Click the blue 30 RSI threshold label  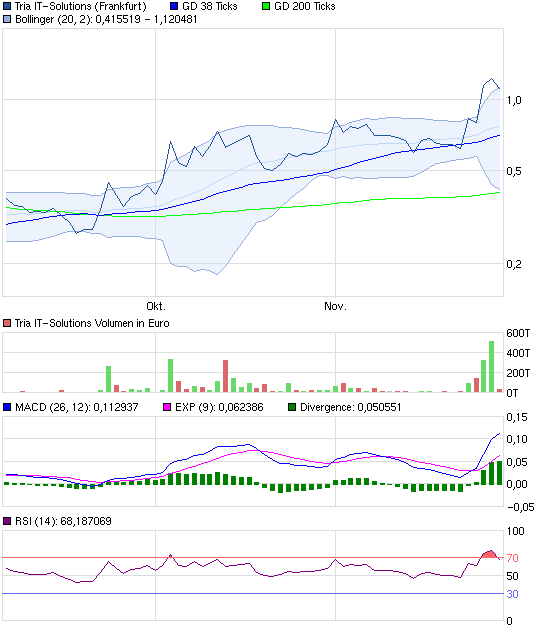pos(513,594)
